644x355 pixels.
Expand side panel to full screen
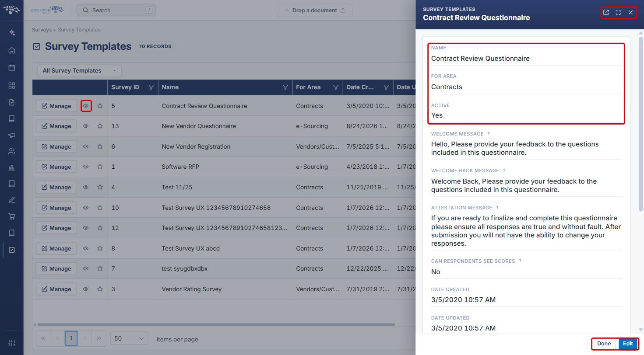[618, 13]
